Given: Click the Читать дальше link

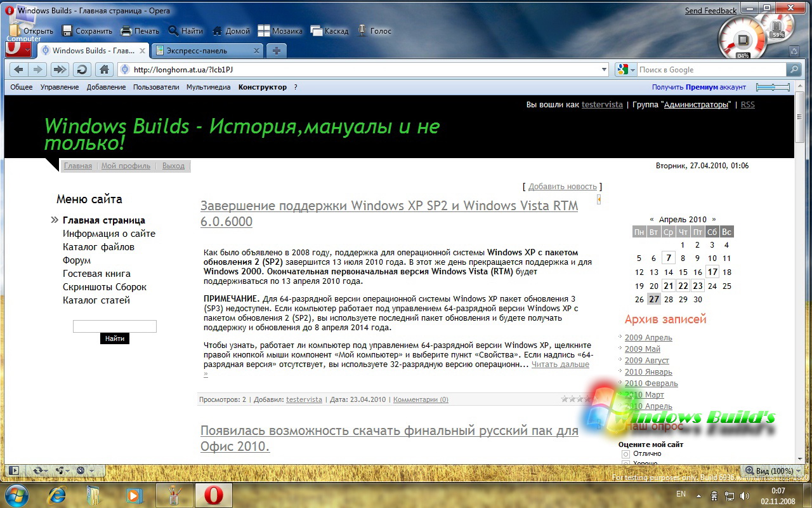Looking at the screenshot, I should pyautogui.click(x=560, y=364).
